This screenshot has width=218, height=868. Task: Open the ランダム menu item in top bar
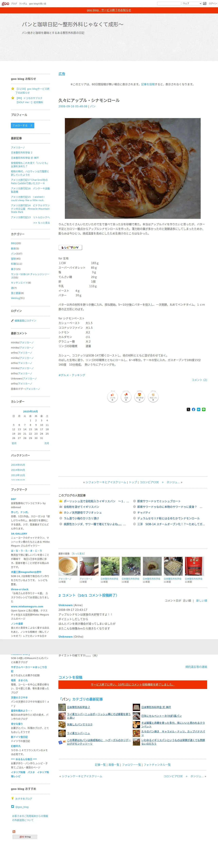tap(23, 4)
